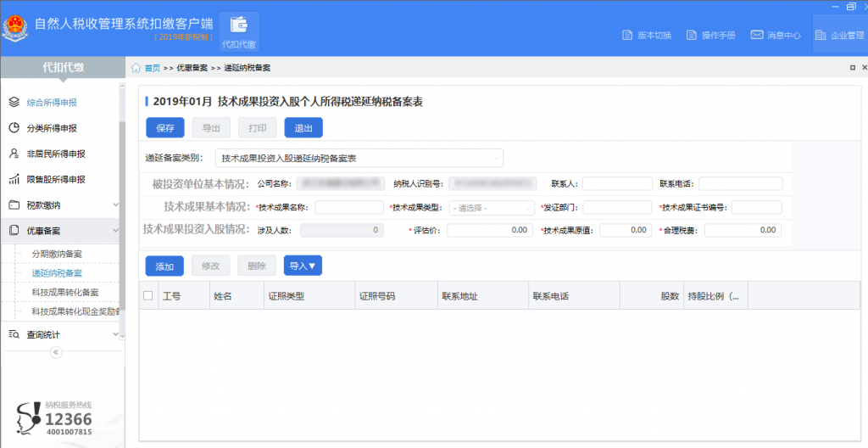Select 科技成果转化现金奖励 submenu item
The width and height of the screenshot is (868, 448).
tap(75, 311)
